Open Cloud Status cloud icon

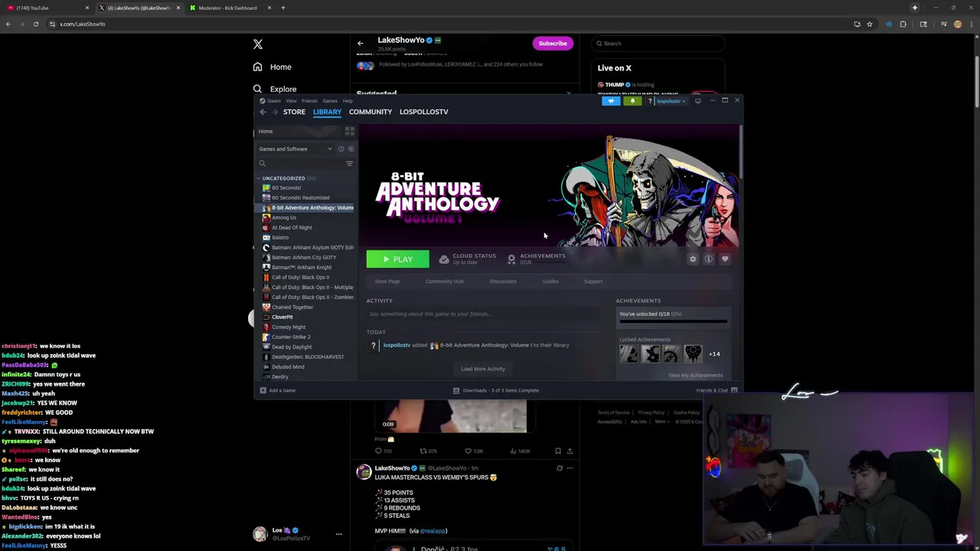(444, 259)
